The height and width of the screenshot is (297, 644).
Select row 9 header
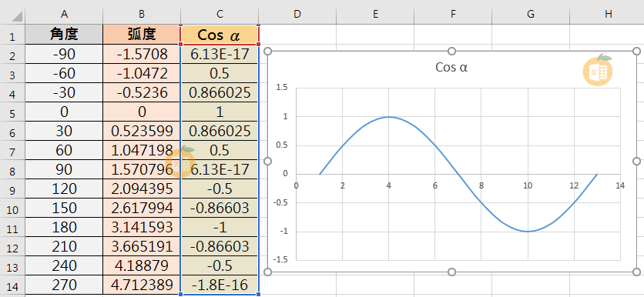pos(12,189)
